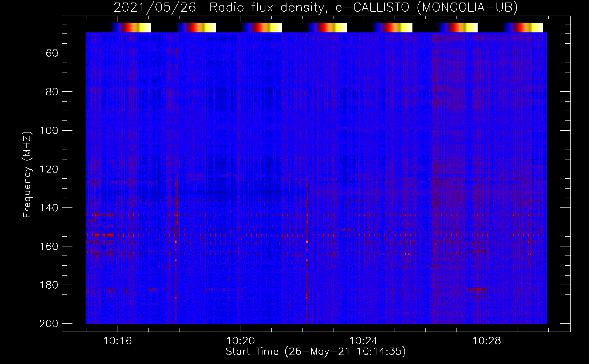Click the 200 MHz frequency tick label
The image size is (589, 364).
49,324
